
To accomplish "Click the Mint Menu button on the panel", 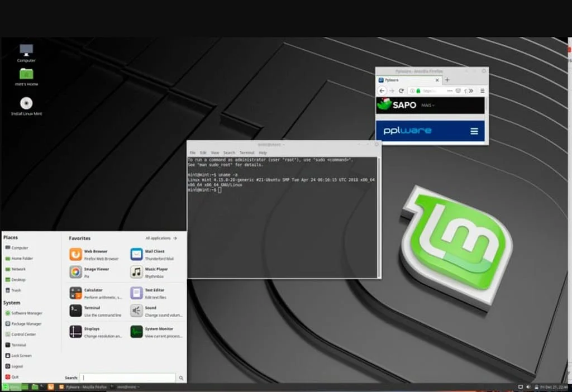I will tap(11, 388).
